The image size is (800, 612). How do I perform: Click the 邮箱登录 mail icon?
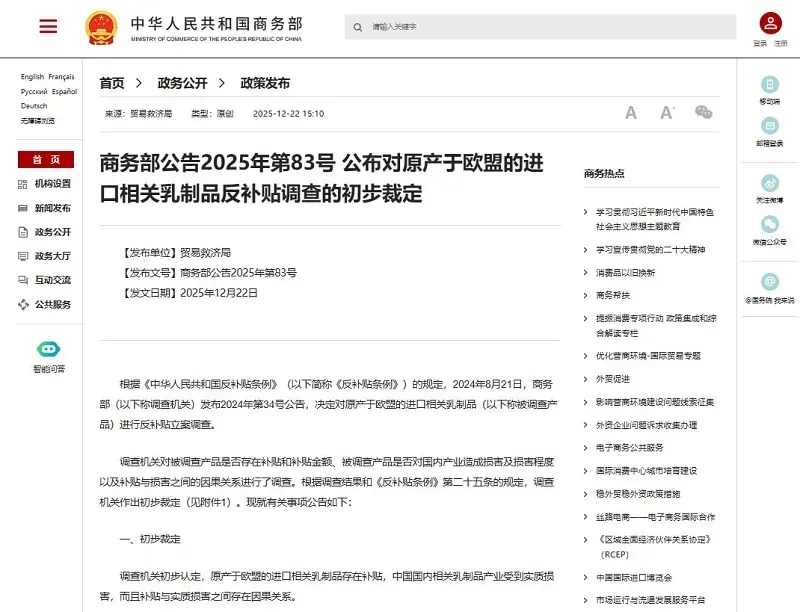(x=770, y=128)
